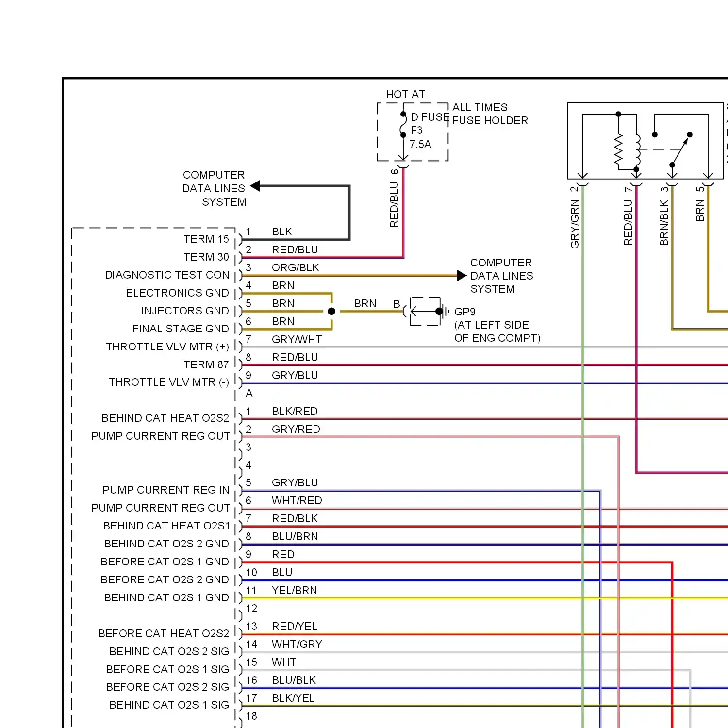Select the TERM 15 label

tap(206, 239)
